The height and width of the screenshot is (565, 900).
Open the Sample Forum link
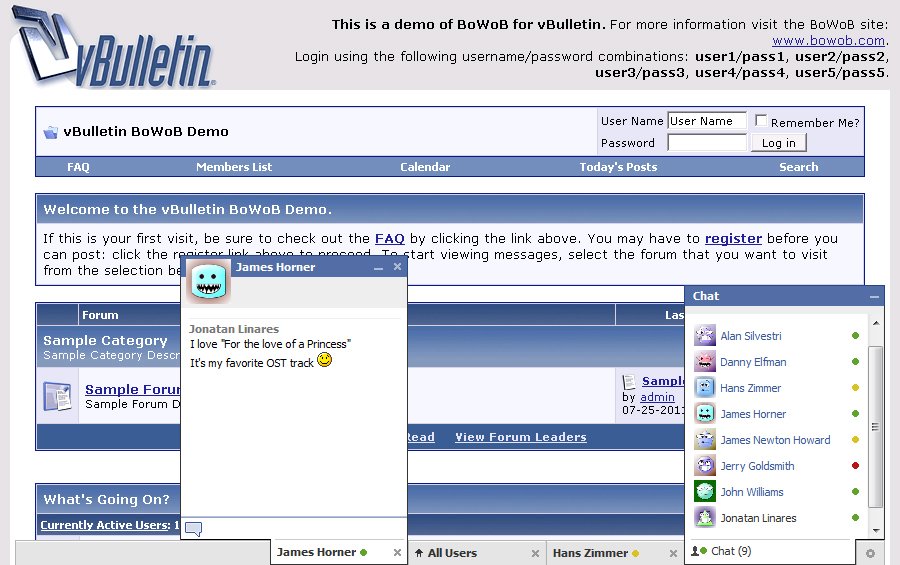133,389
